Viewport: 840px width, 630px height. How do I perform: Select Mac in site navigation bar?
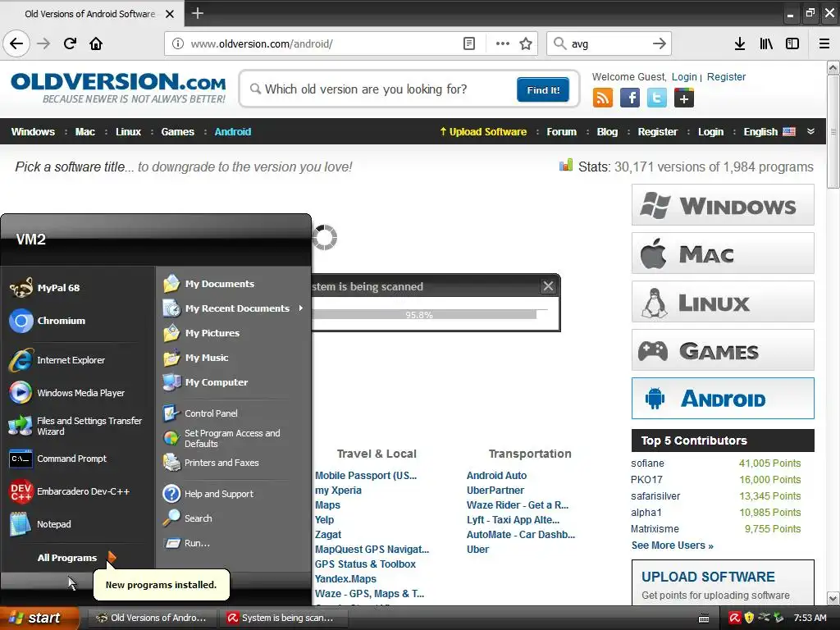[x=84, y=132]
